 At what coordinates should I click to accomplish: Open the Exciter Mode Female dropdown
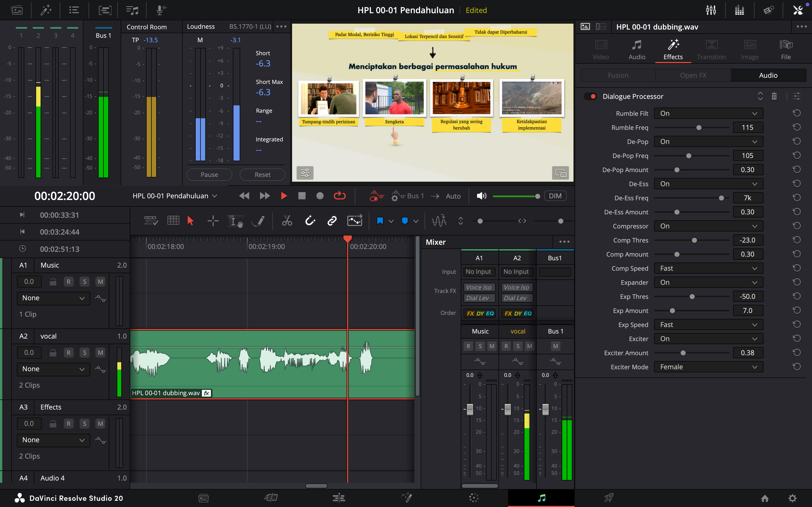[708, 367]
